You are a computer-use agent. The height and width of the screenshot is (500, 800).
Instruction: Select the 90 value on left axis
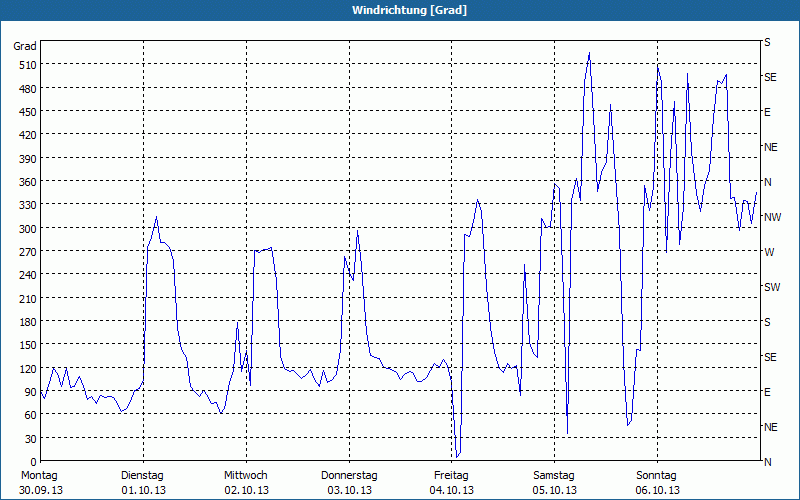tap(31, 392)
